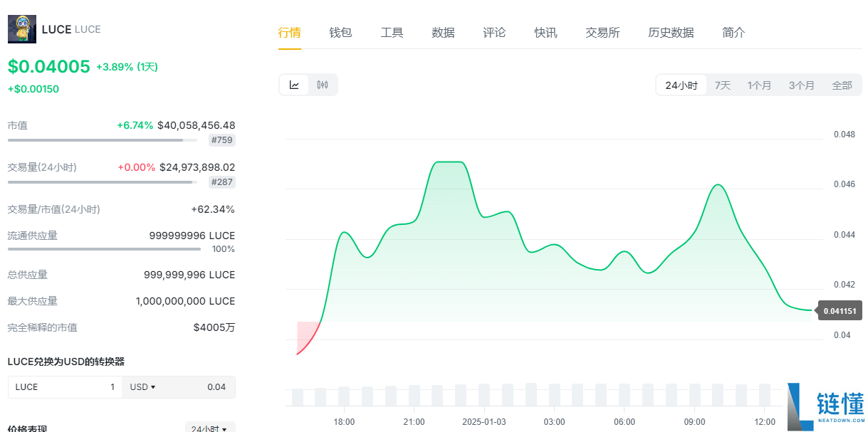The image size is (868, 432).
Task: Click the +3.89% (1天) change text
Action: coord(127,67)
